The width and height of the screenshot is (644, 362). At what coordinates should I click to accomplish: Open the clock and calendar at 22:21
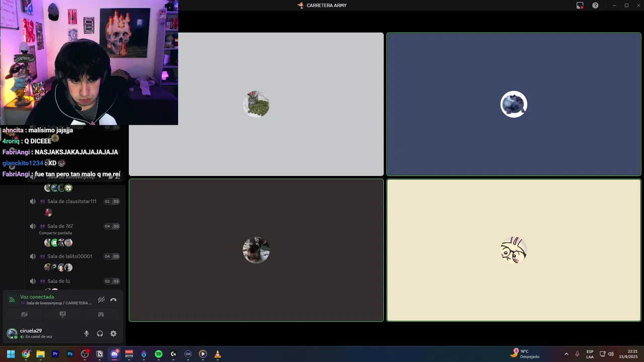click(x=629, y=354)
